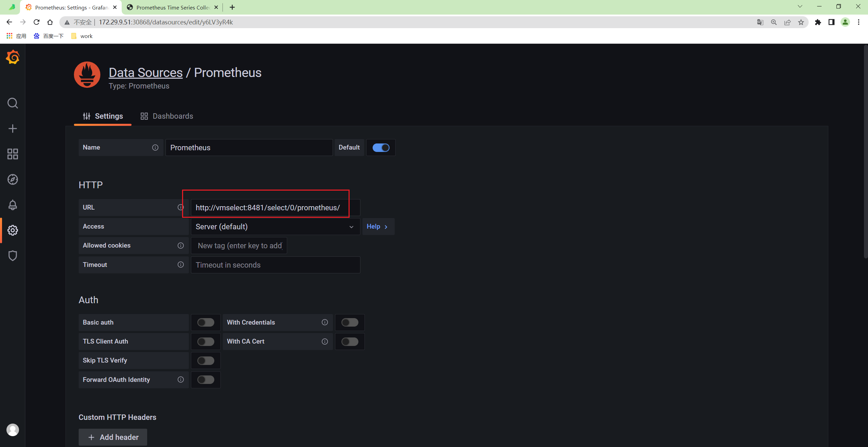Open the tab search chevron in title bar
This screenshot has width=868, height=447.
(x=800, y=6)
